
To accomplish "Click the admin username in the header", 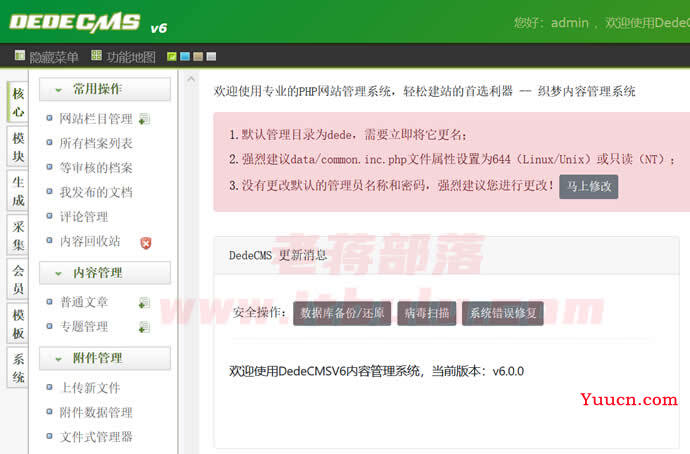I will (570, 23).
